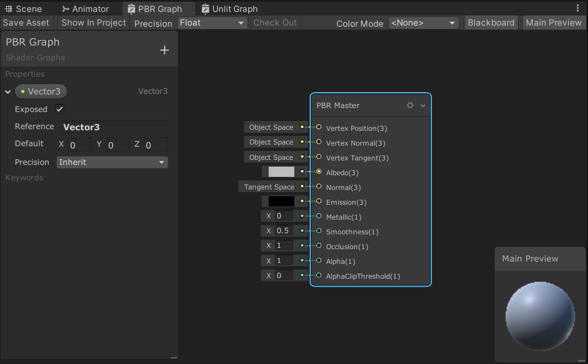Open PBR Master node settings gear
The width and height of the screenshot is (588, 364).
(410, 105)
